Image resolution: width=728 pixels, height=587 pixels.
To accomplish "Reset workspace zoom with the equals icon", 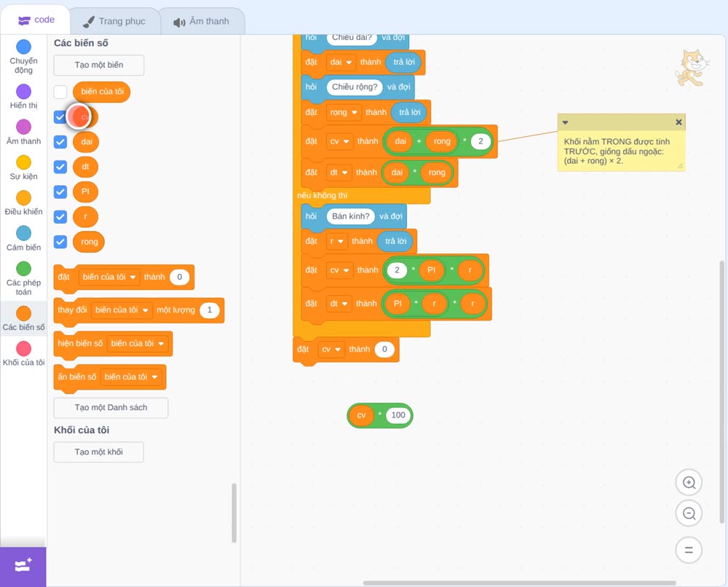I will [689, 550].
